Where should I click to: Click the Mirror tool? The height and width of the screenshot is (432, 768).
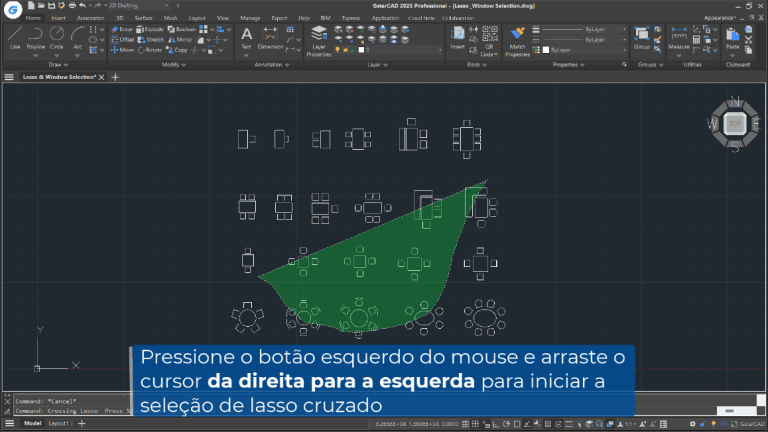(x=180, y=40)
